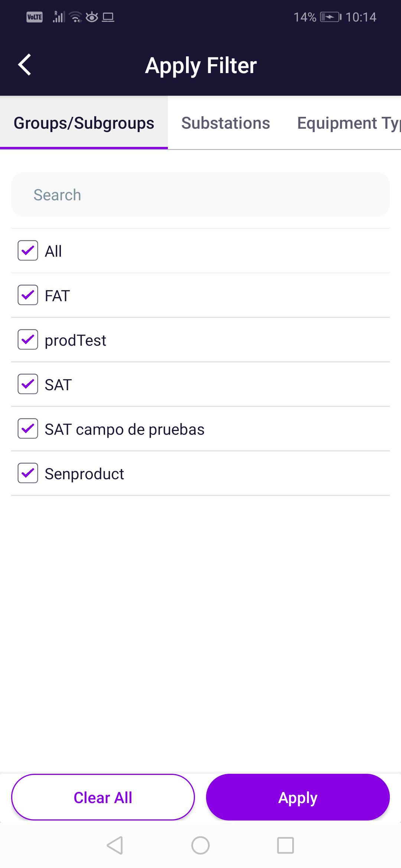The image size is (401, 868).
Task: Switch to the Substations tab
Action: [x=226, y=123]
